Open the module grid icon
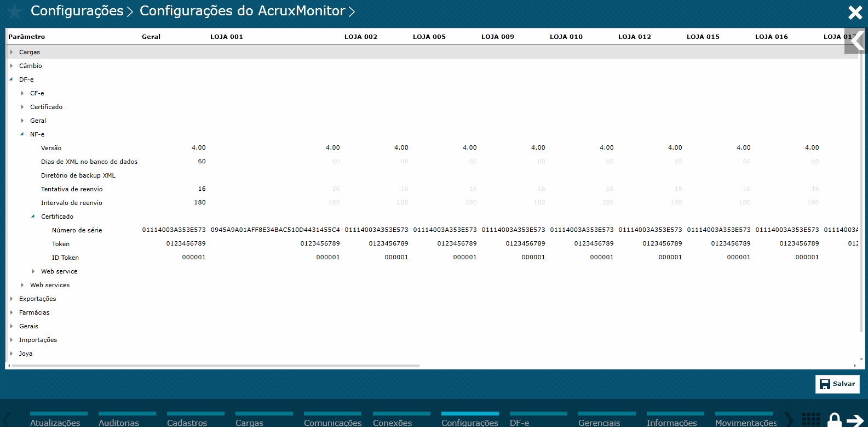 click(x=811, y=420)
